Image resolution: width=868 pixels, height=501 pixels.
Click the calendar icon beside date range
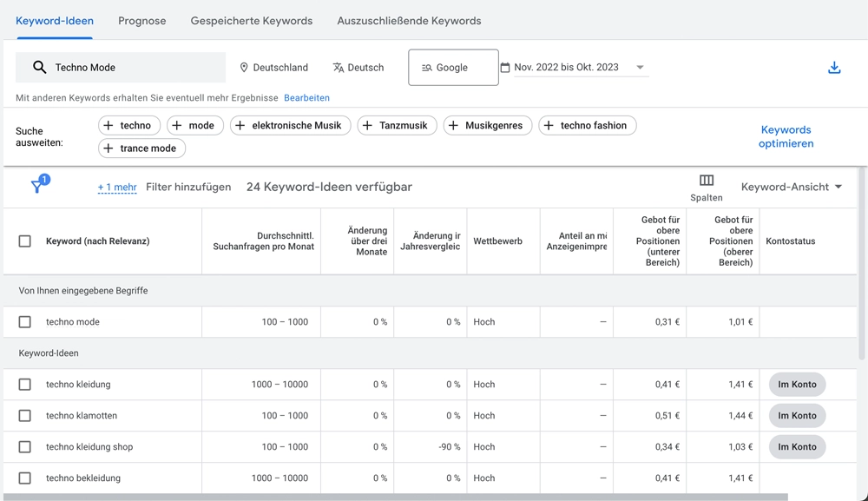coord(505,68)
